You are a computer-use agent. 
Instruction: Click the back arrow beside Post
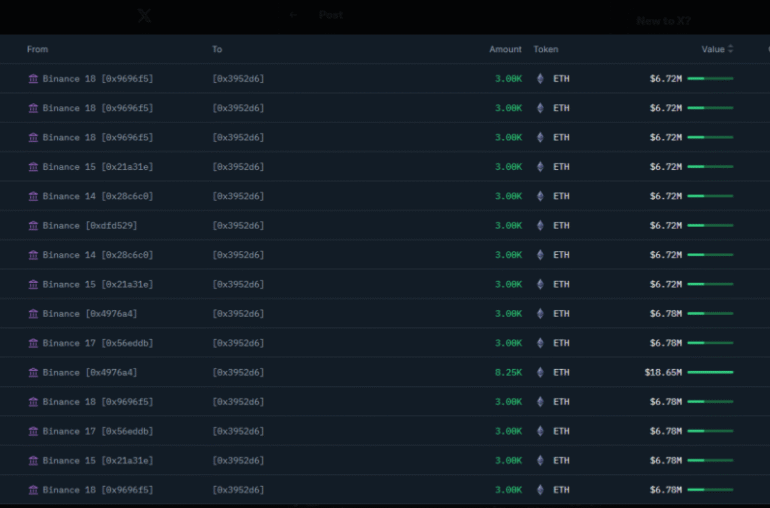(293, 15)
